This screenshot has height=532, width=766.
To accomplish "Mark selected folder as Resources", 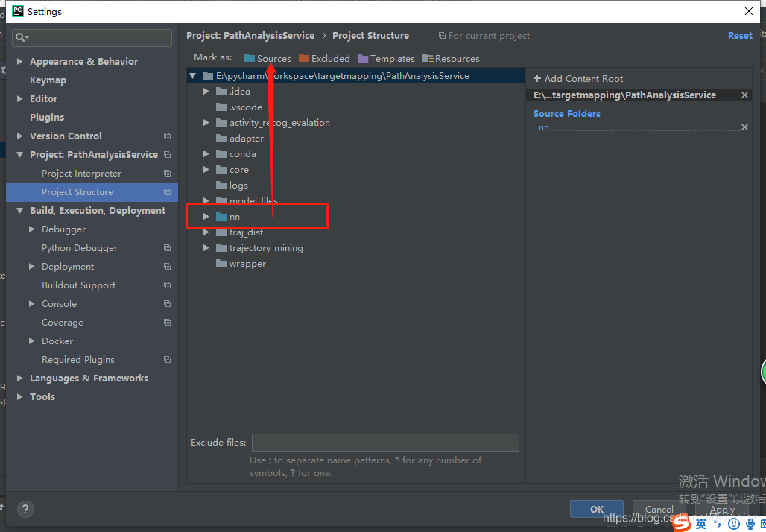I will (x=451, y=59).
